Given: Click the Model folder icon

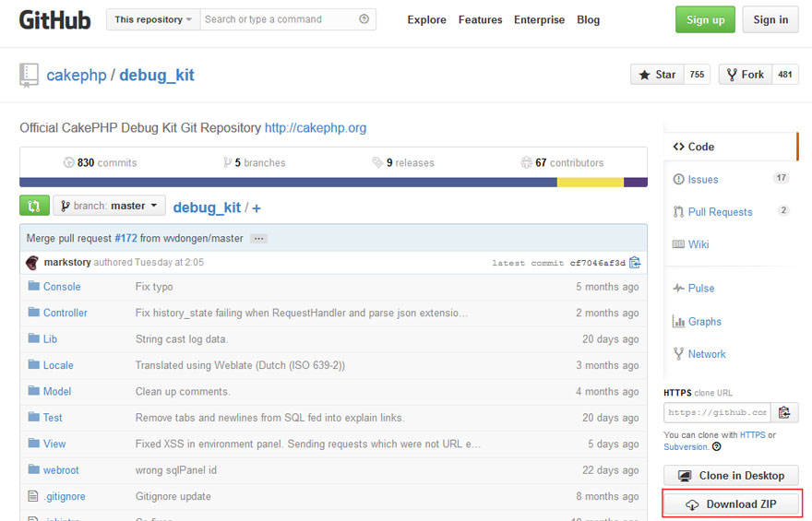Looking at the screenshot, I should coord(33,391).
